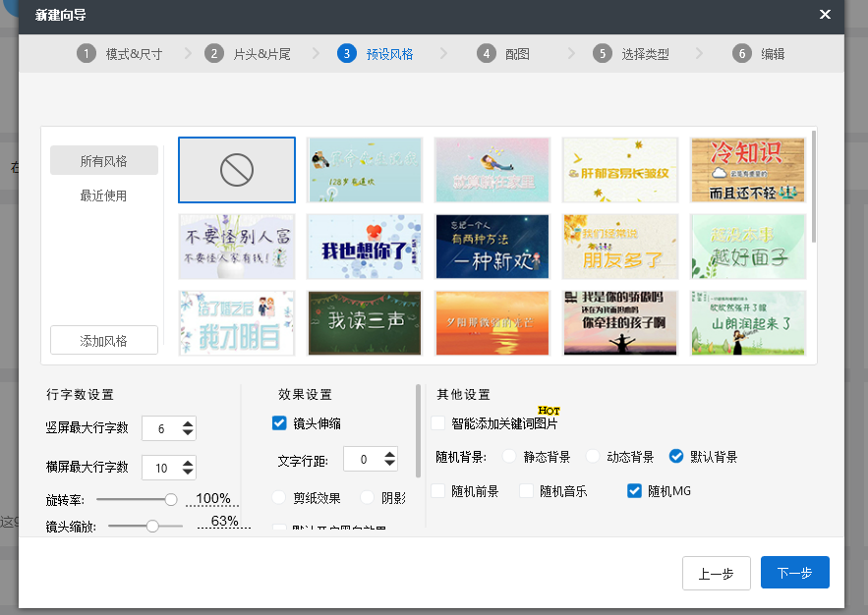Choose the 我才明白 wedding style thumbnail
The width and height of the screenshot is (868, 615).
point(237,323)
